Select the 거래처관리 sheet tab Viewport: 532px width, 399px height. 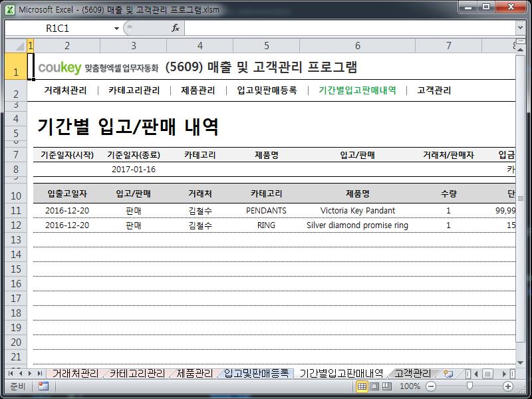click(x=75, y=374)
